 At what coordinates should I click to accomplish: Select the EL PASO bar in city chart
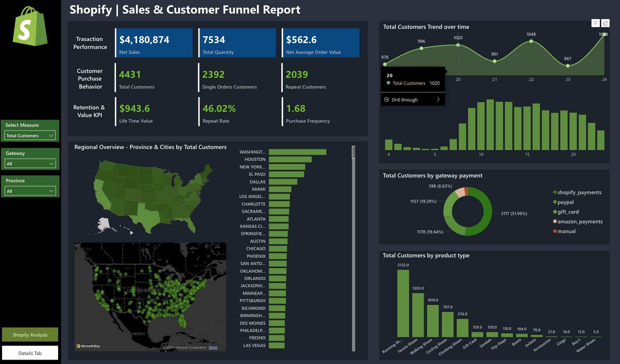tap(287, 174)
